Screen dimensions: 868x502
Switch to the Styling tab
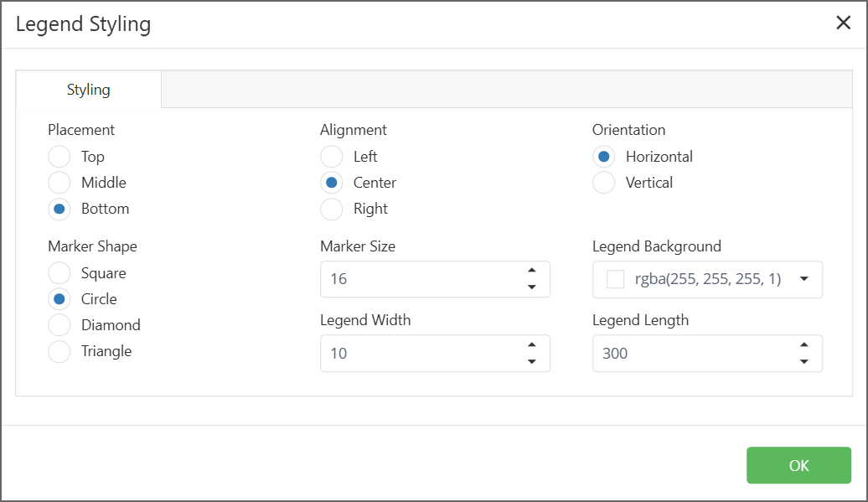coord(89,90)
